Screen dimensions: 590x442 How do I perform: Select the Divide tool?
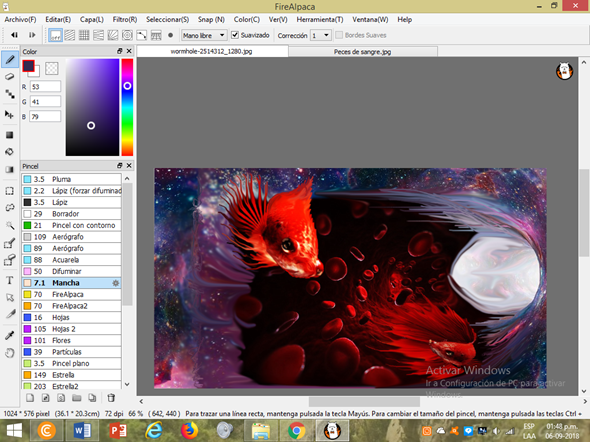pos(10,314)
